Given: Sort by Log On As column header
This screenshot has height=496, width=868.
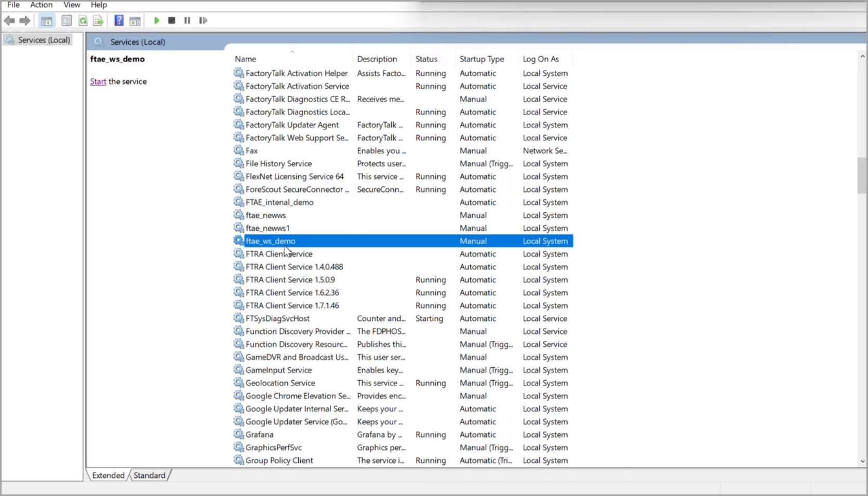Looking at the screenshot, I should (x=541, y=59).
